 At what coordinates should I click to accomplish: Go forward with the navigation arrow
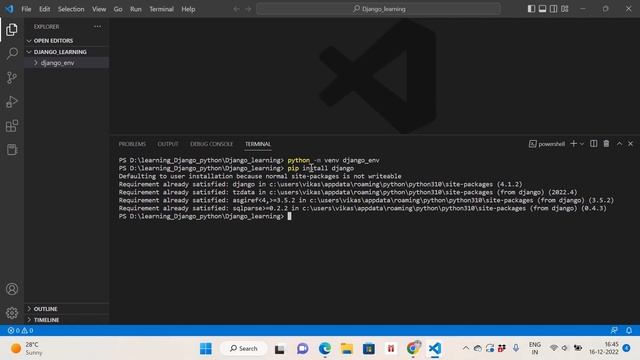click(x=248, y=9)
